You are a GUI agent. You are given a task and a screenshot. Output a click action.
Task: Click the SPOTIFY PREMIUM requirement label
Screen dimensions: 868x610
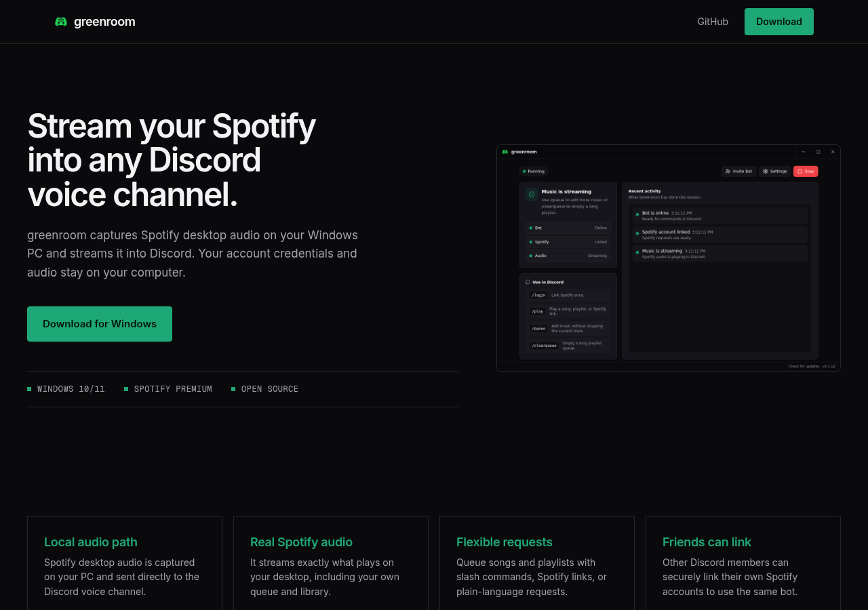coord(168,389)
